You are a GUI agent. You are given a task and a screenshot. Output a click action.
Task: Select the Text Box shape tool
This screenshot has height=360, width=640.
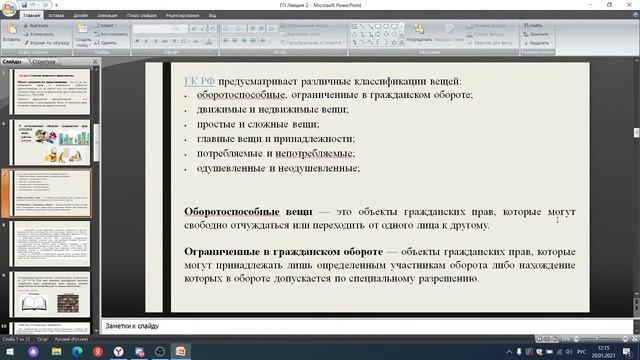(354, 27)
